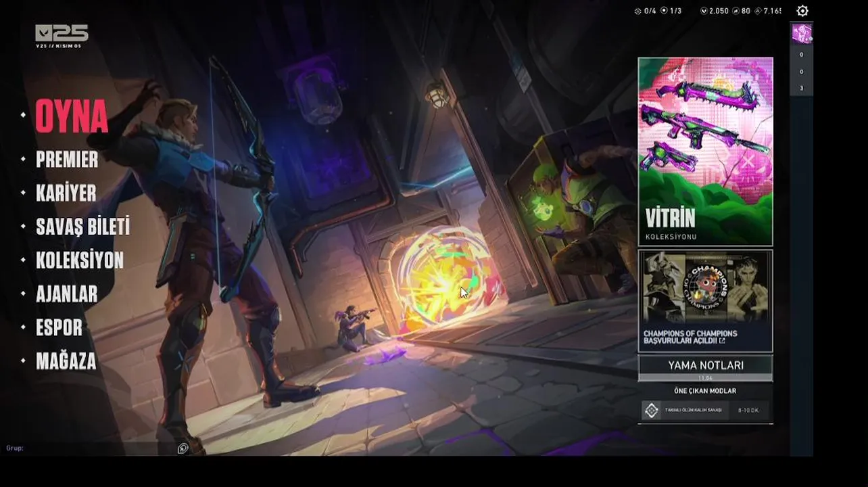
Task: Open the KOLEKSİYON menu item
Action: coord(80,260)
